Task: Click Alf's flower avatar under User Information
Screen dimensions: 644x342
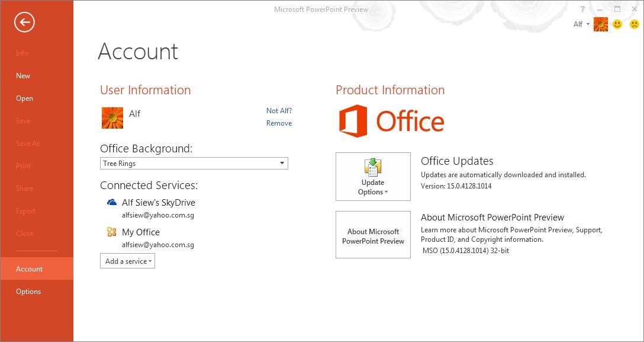Action: tap(112, 117)
